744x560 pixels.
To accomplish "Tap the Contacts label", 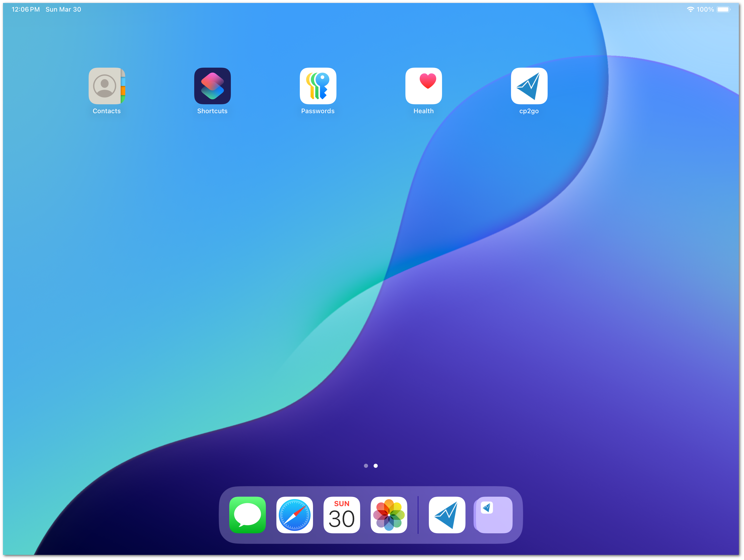I will click(x=107, y=111).
